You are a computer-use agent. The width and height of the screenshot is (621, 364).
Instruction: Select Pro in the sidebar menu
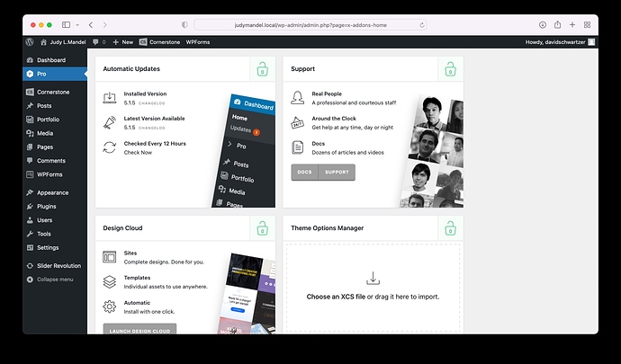(55, 74)
